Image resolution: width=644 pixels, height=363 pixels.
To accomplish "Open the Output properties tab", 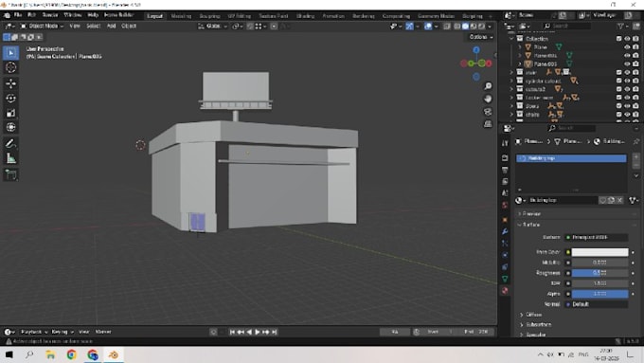I will [505, 170].
